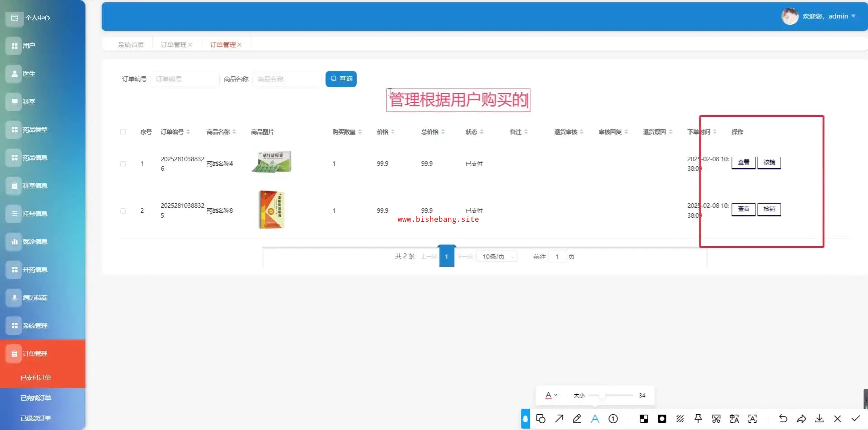Focus the 商品名称 search field
This screenshot has height=430, width=868.
(x=287, y=79)
